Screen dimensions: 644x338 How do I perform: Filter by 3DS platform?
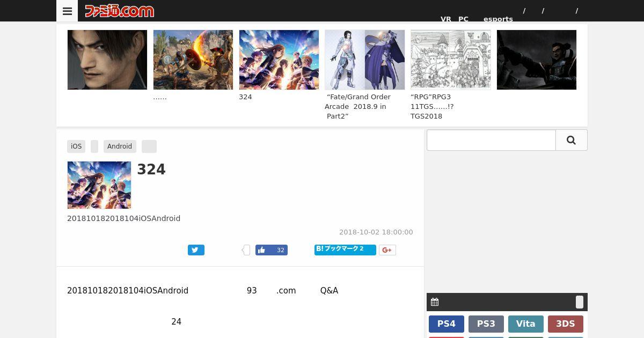click(566, 324)
